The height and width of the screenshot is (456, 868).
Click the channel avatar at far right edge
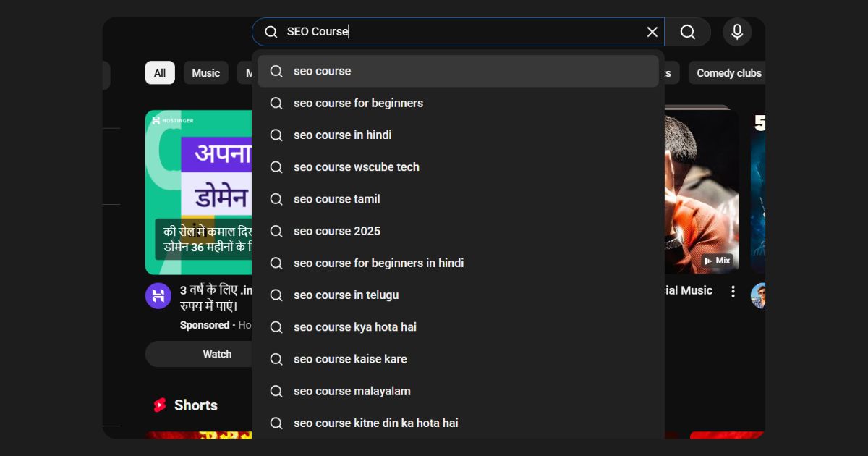point(758,296)
